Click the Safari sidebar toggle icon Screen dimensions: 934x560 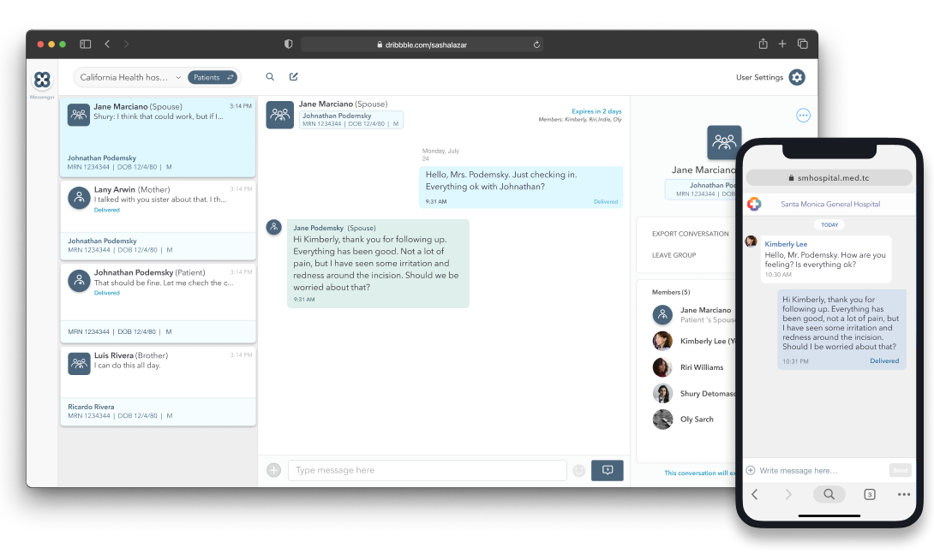(x=85, y=44)
